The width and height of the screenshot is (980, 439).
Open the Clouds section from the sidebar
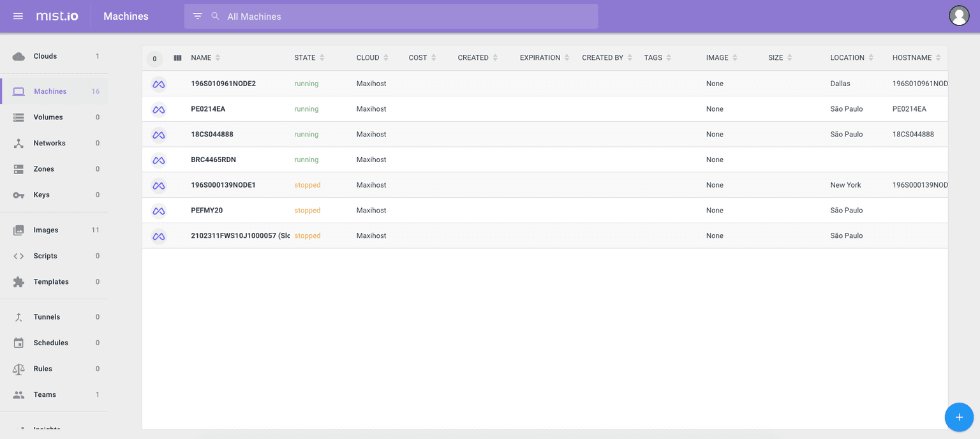tap(45, 56)
